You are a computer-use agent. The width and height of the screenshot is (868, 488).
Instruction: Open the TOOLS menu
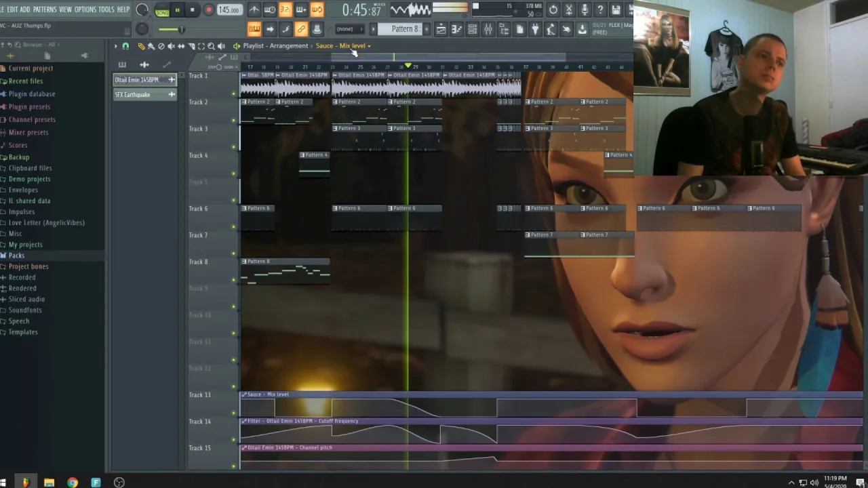coord(106,9)
